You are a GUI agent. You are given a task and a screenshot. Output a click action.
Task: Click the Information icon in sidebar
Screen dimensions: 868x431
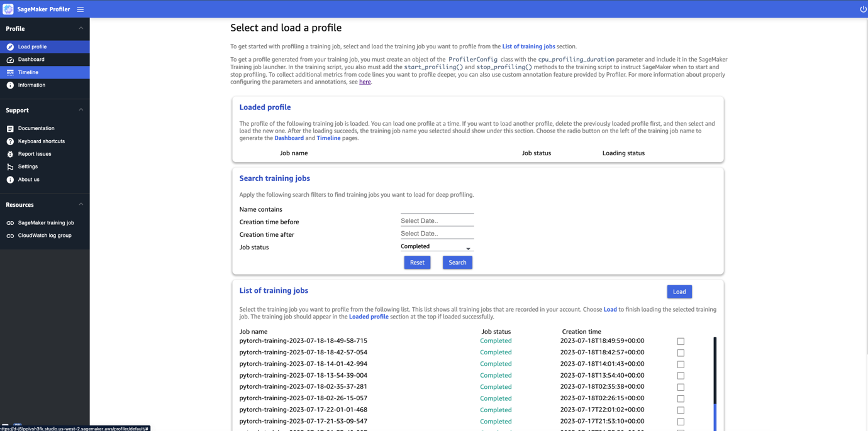[10, 85]
